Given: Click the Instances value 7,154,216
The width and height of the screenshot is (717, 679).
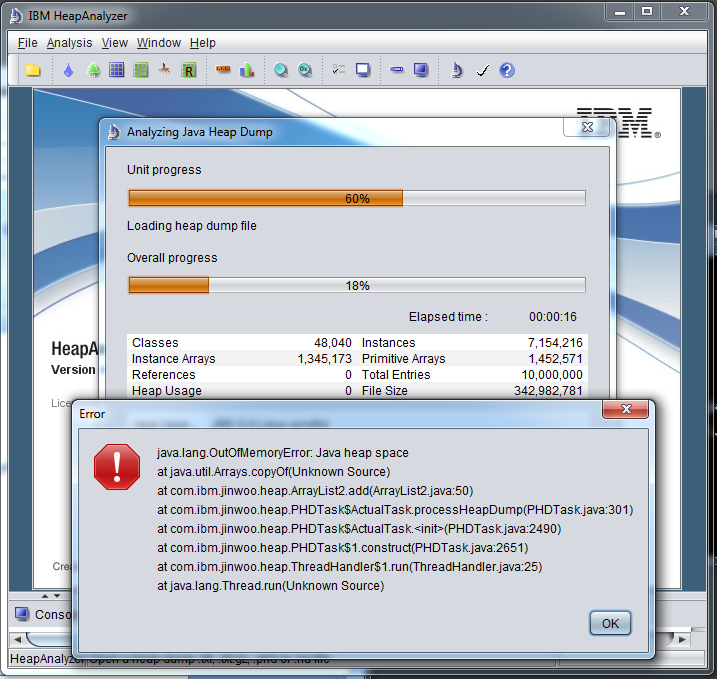Looking at the screenshot, I should tap(555, 342).
